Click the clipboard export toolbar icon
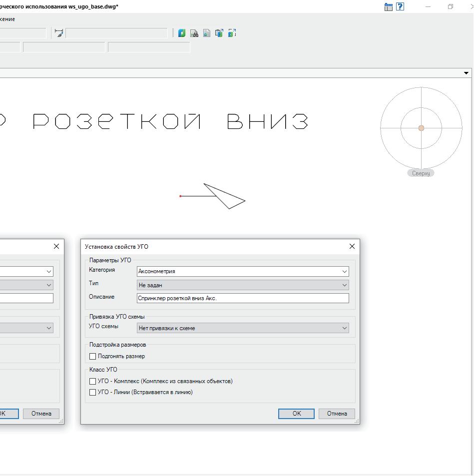 pos(219,33)
